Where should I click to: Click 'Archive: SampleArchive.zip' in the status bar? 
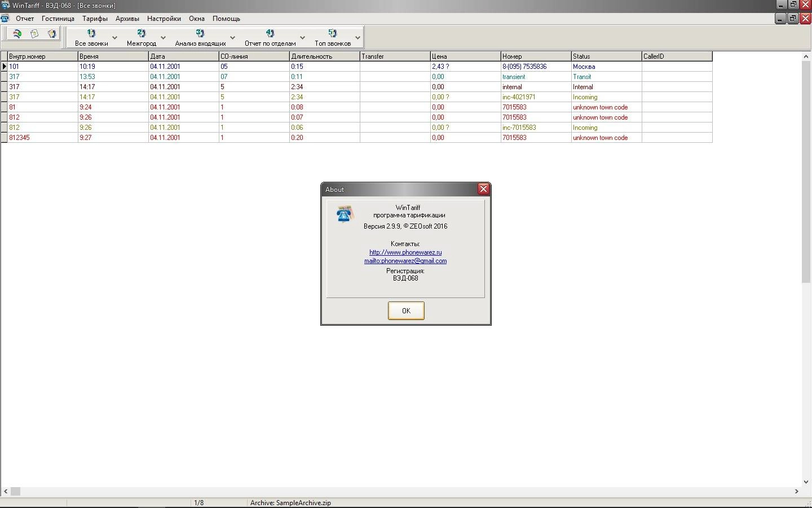(x=290, y=503)
